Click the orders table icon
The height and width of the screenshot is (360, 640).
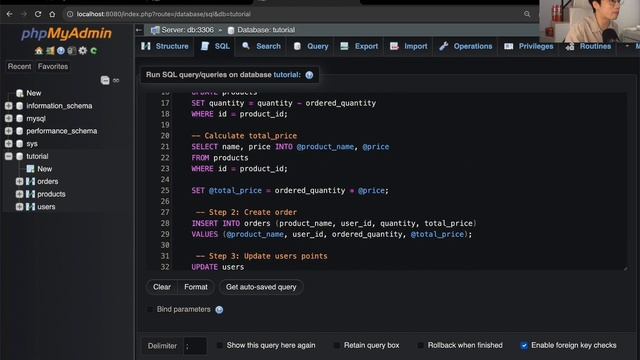click(x=30, y=181)
